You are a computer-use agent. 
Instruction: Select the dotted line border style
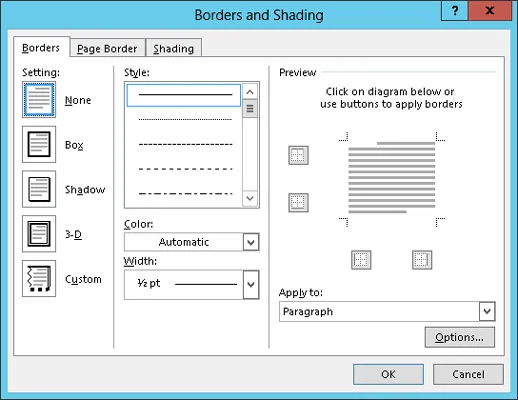coord(185,119)
